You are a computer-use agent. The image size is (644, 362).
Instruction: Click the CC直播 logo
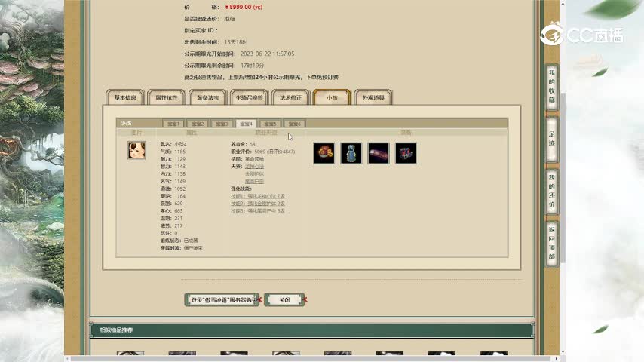[x=582, y=34]
